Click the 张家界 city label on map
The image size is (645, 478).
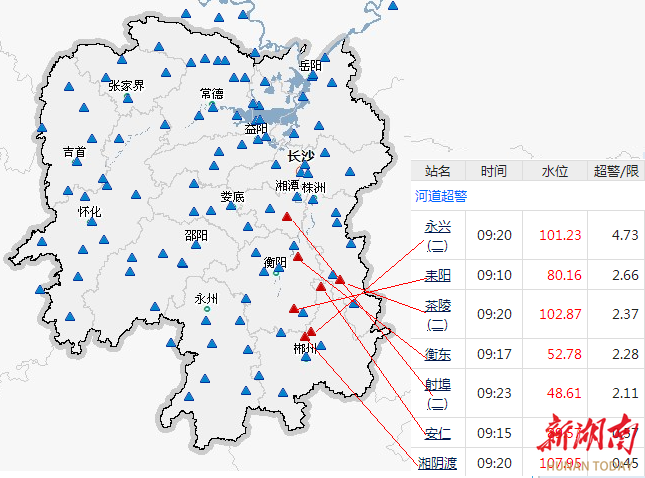click(126, 86)
